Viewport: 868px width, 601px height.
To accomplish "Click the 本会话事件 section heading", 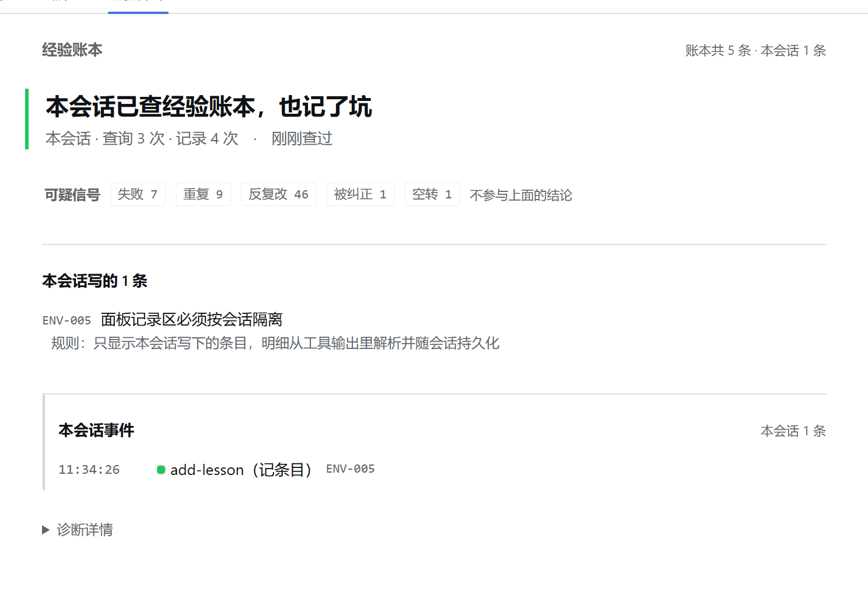I will [96, 430].
